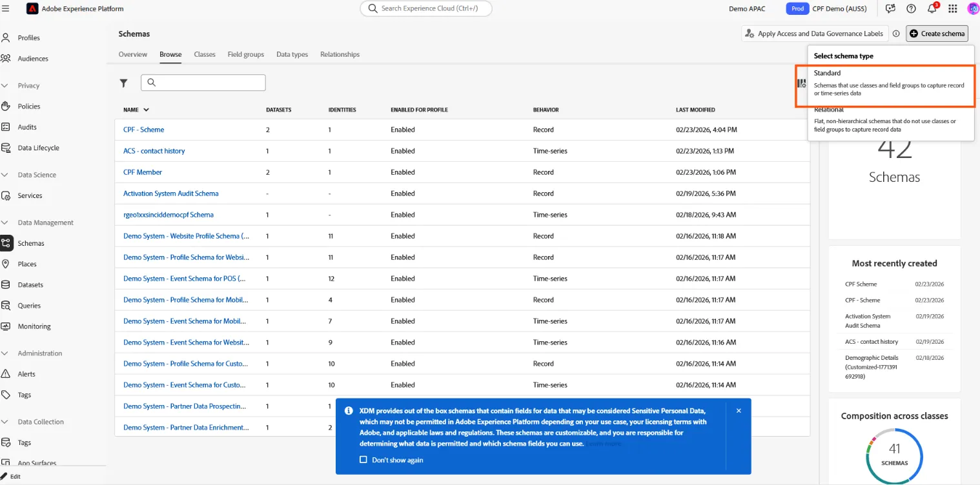Open Places in the sidebar
The height and width of the screenshot is (485, 980).
point(27,264)
